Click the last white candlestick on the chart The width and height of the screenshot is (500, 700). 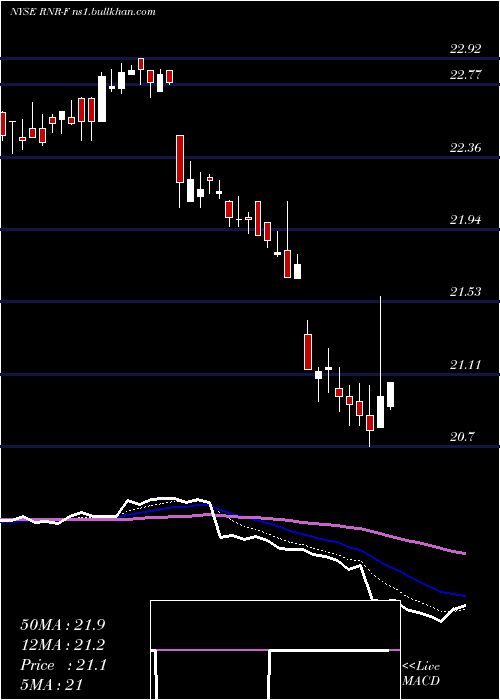click(x=391, y=396)
